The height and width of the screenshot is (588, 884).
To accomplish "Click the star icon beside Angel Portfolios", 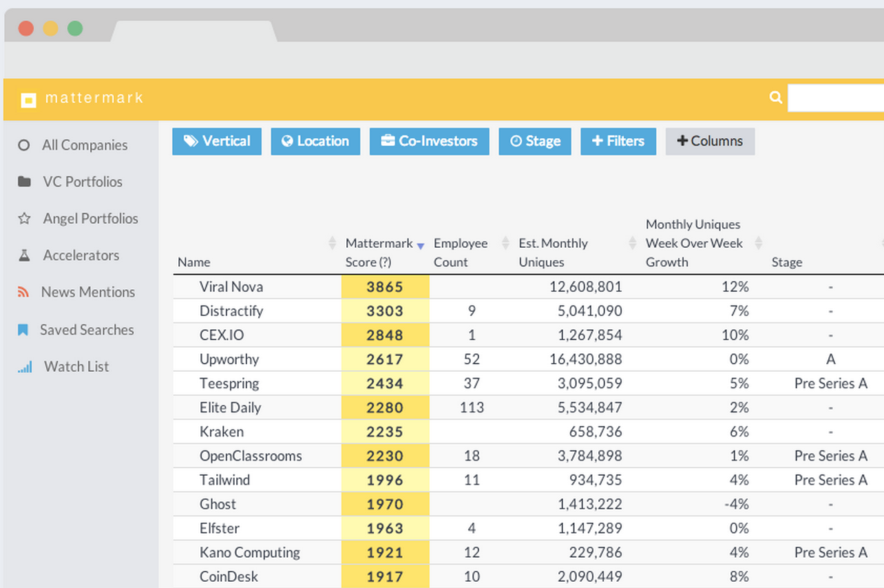I will pyautogui.click(x=24, y=219).
